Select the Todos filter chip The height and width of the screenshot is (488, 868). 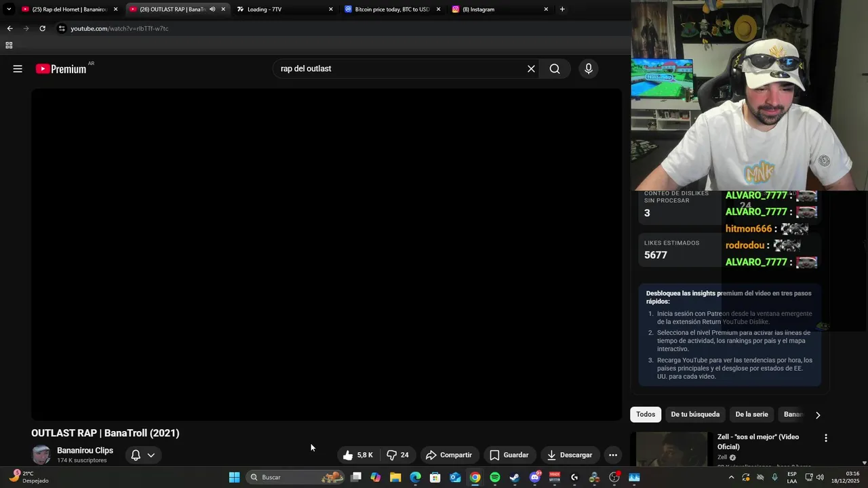coord(646,414)
